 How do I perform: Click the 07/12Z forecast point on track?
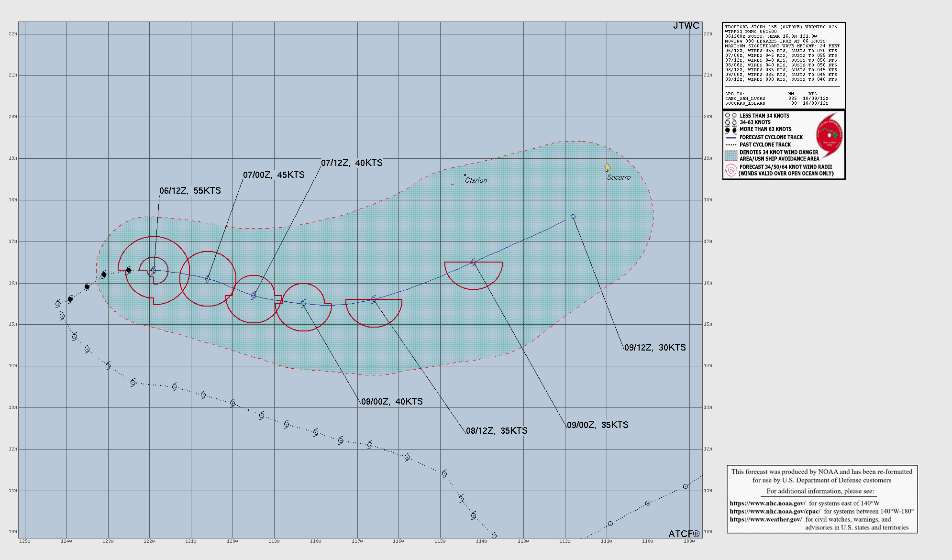pyautogui.click(x=254, y=296)
